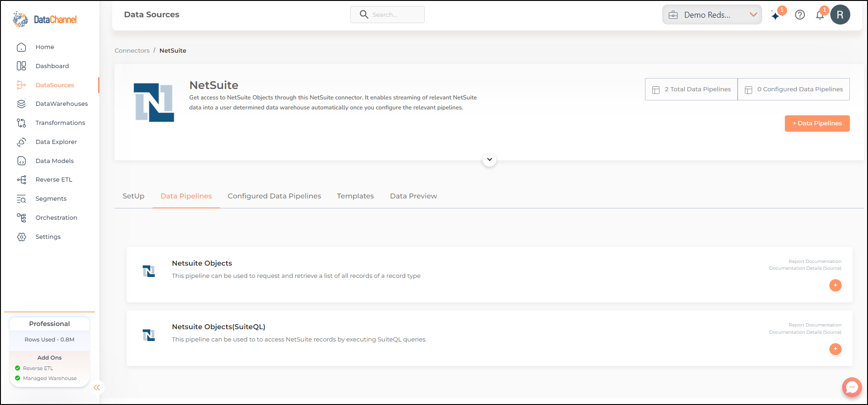Open Orchestration menu item
The image size is (868, 405).
coord(56,218)
